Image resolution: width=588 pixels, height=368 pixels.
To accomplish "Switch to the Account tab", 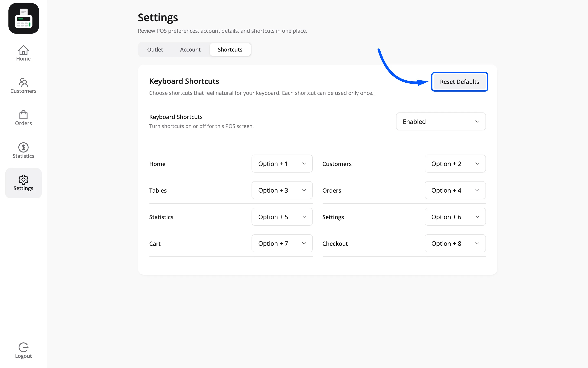I will pos(190,50).
